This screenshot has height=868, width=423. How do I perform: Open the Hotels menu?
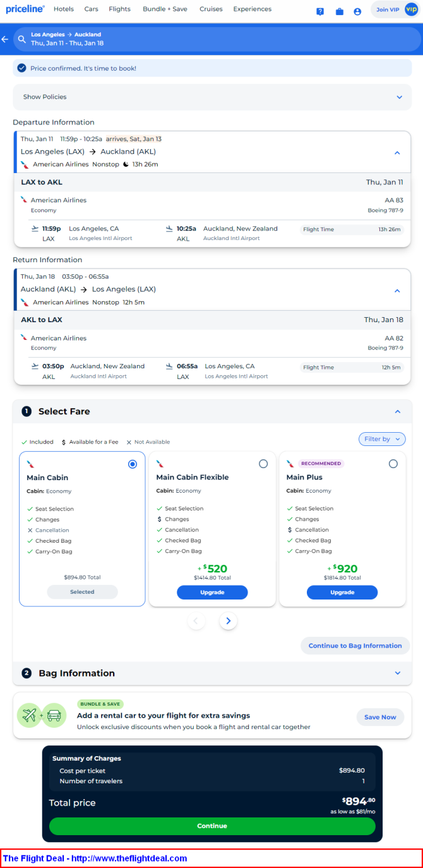click(64, 9)
